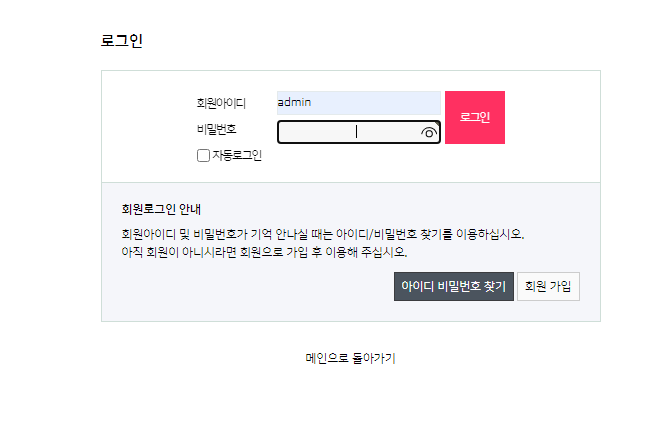Click the text caret inside password box
The width and height of the screenshot is (646, 423).
(356, 132)
